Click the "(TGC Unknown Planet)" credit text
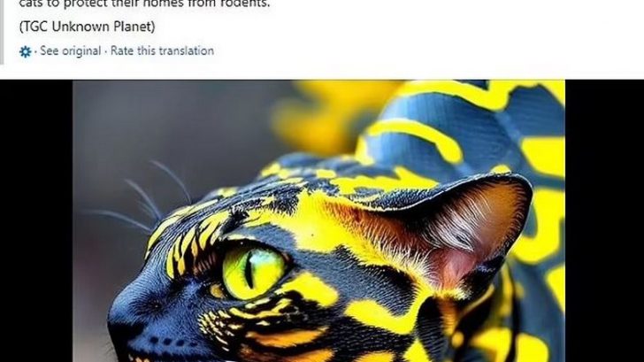Viewport: 644px width, 362px height. (87, 27)
